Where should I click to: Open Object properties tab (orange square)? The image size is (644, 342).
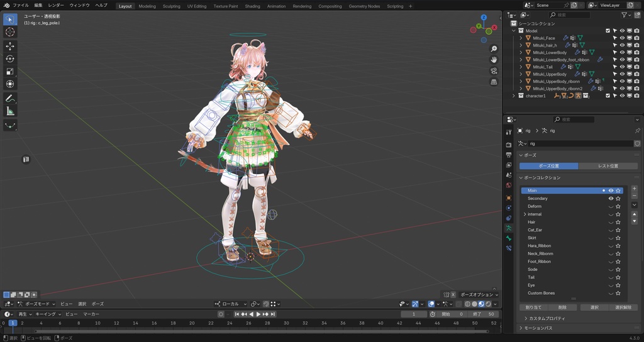coord(509,198)
